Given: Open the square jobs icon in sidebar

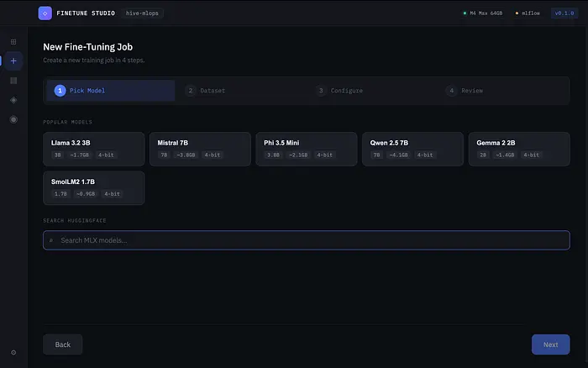Looking at the screenshot, I should 13,81.
